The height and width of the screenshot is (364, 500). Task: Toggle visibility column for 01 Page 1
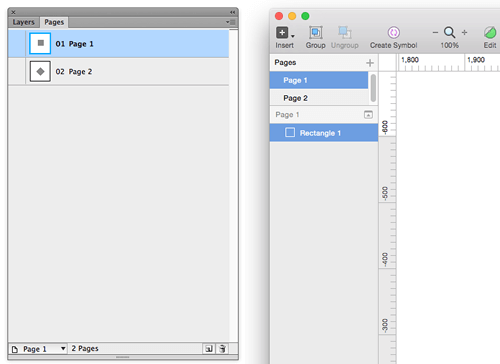click(x=17, y=43)
